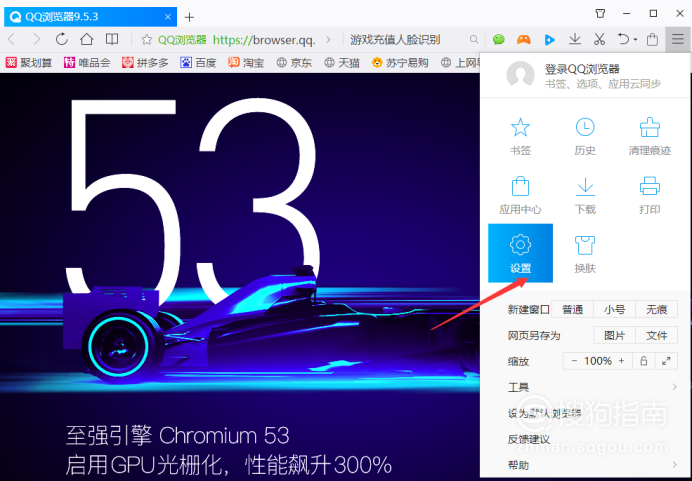
Task: Open a 无痕 new window
Action: point(656,309)
